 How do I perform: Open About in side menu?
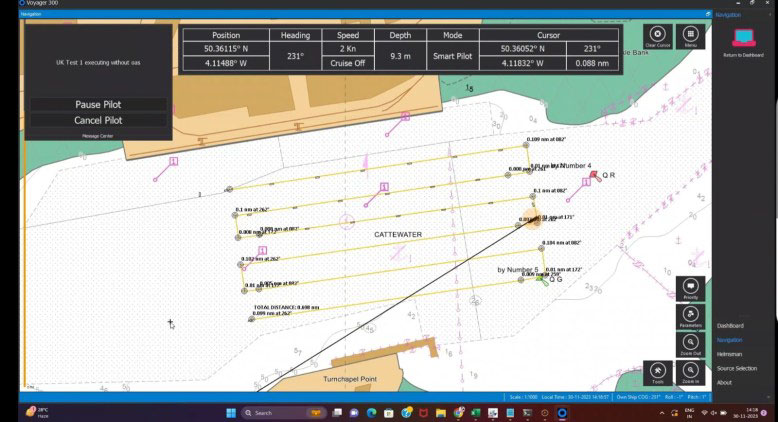724,382
